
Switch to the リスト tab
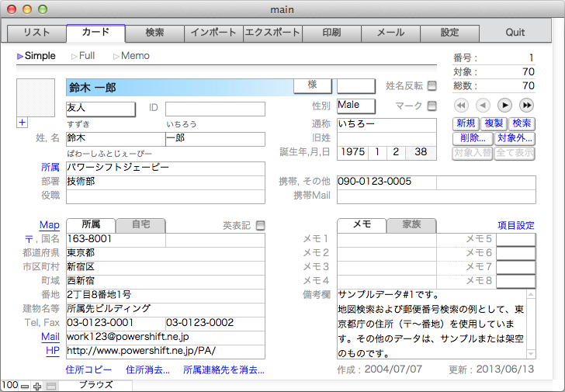[x=36, y=33]
